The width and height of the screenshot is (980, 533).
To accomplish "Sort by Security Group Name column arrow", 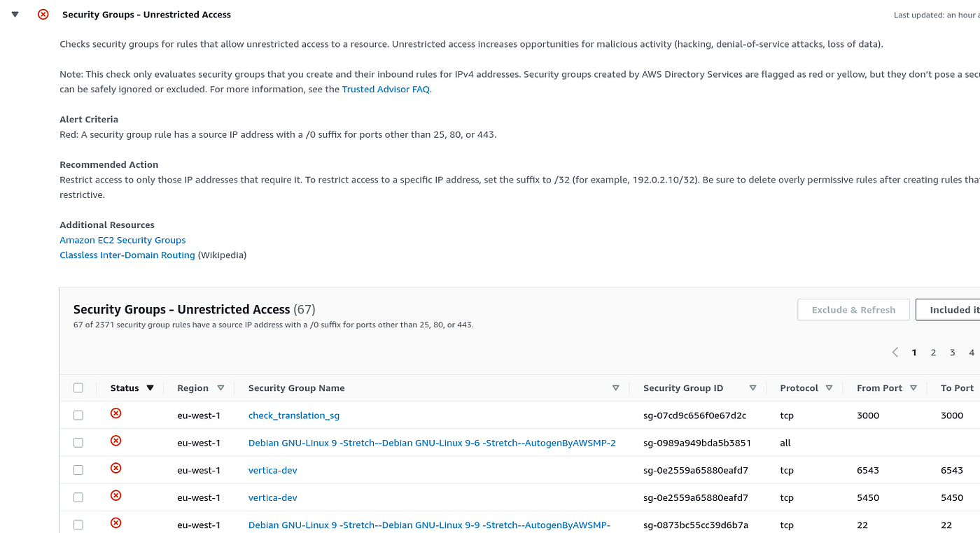I will click(616, 388).
